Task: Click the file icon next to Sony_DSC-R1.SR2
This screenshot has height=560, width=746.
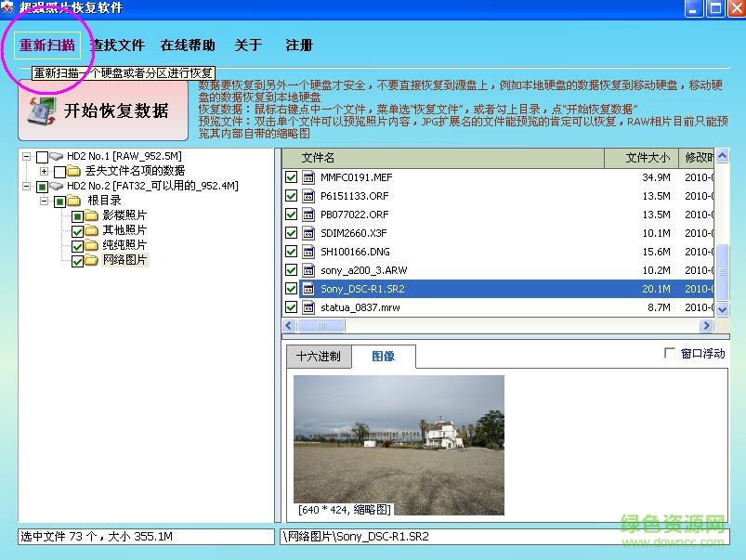Action: point(308,288)
